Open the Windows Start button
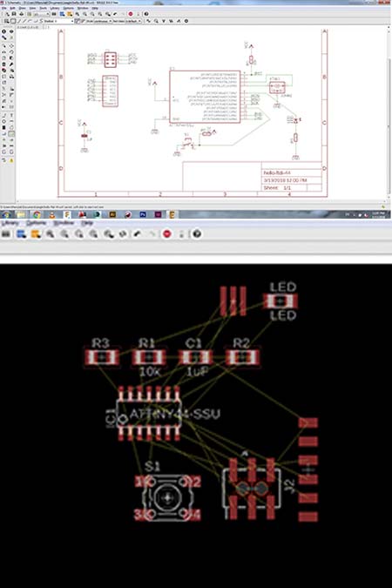This screenshot has width=392, height=588. (6, 214)
